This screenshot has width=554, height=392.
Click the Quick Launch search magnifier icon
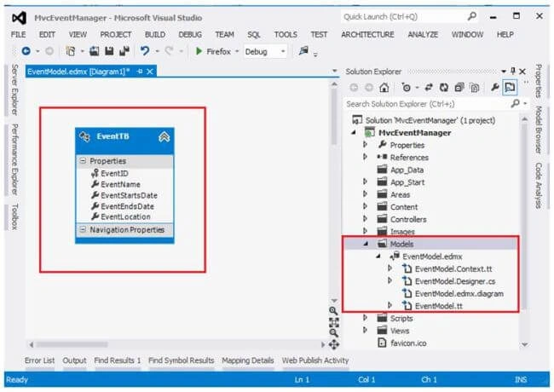471,16
